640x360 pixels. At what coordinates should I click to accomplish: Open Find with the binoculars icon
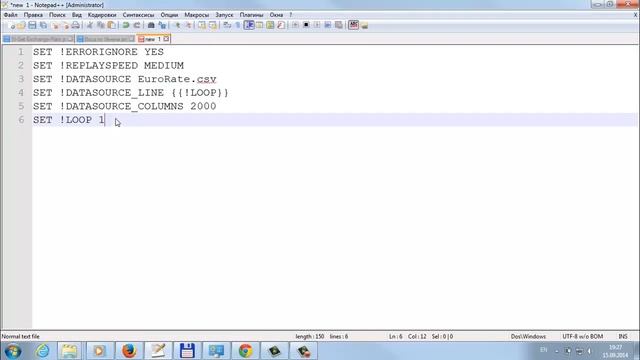[151, 25]
